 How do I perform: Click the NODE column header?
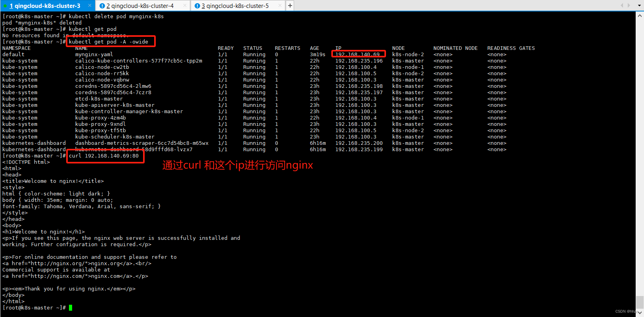398,48
